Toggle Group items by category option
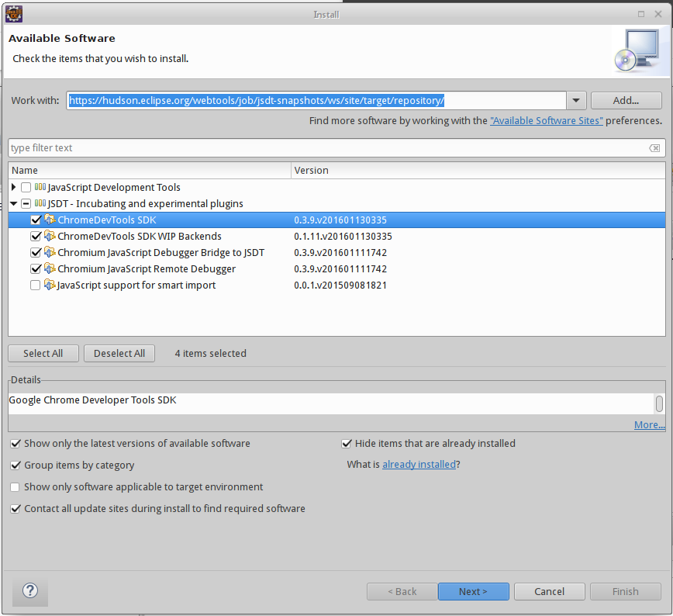 [x=15, y=465]
